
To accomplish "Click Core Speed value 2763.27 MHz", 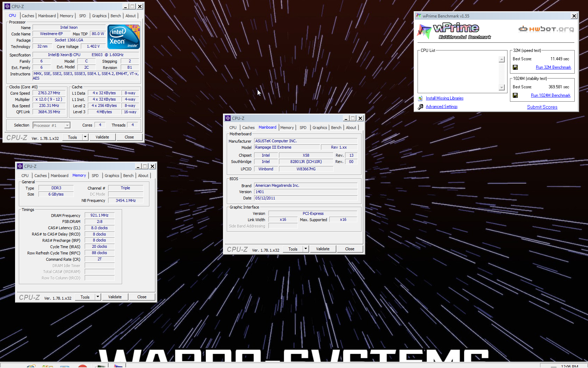I will 49,93.
